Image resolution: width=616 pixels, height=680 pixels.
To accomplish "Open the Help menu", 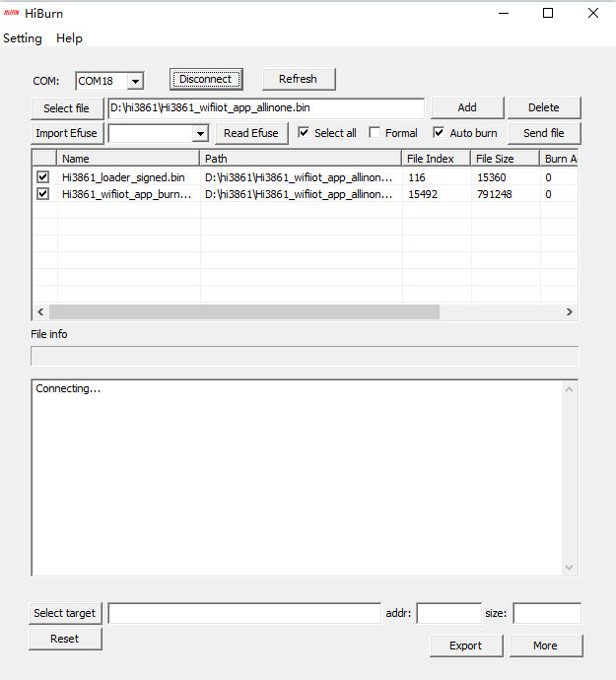I will pos(69,38).
